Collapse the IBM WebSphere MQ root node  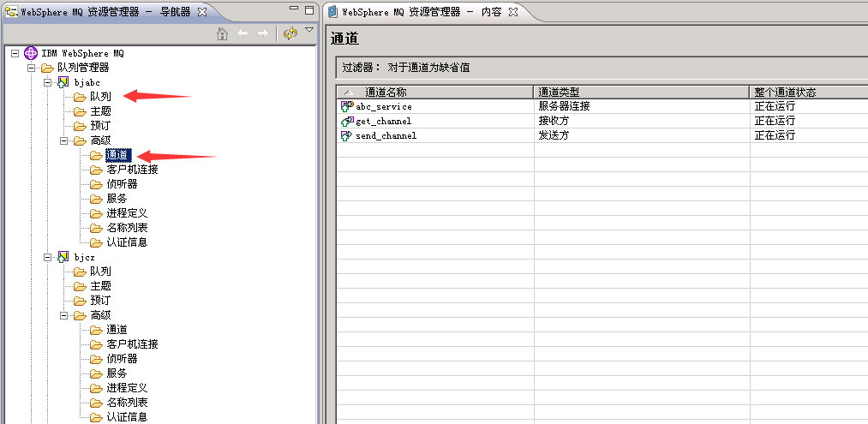[x=15, y=54]
